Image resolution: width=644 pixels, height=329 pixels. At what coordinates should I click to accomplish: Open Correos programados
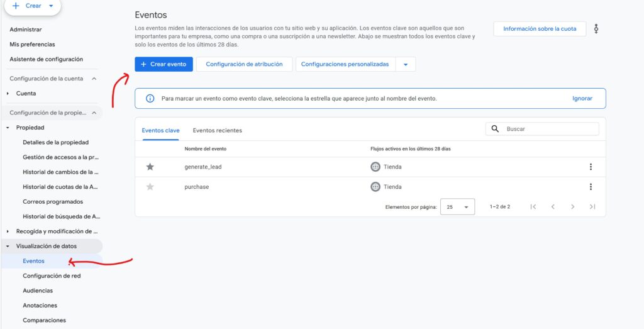coord(53,202)
